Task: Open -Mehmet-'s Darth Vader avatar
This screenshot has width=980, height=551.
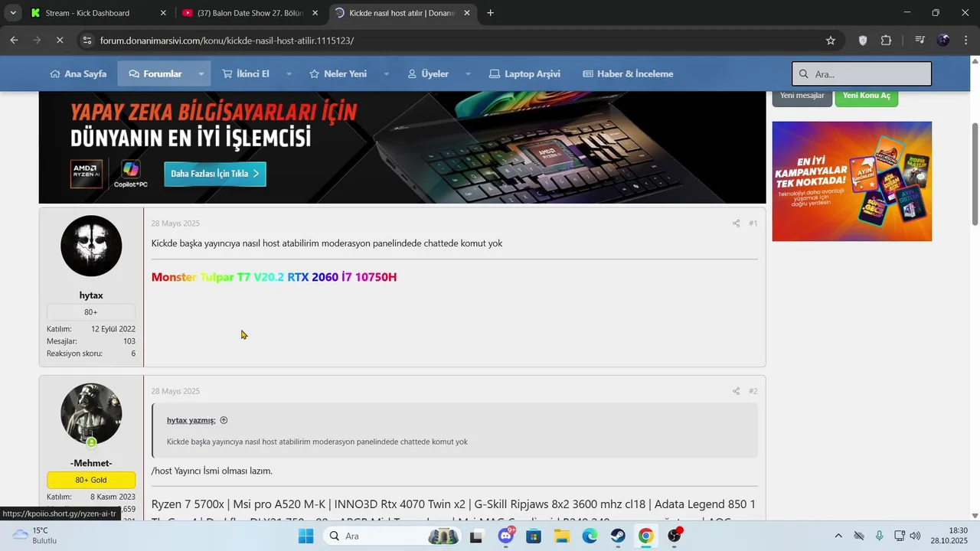Action: 91,414
